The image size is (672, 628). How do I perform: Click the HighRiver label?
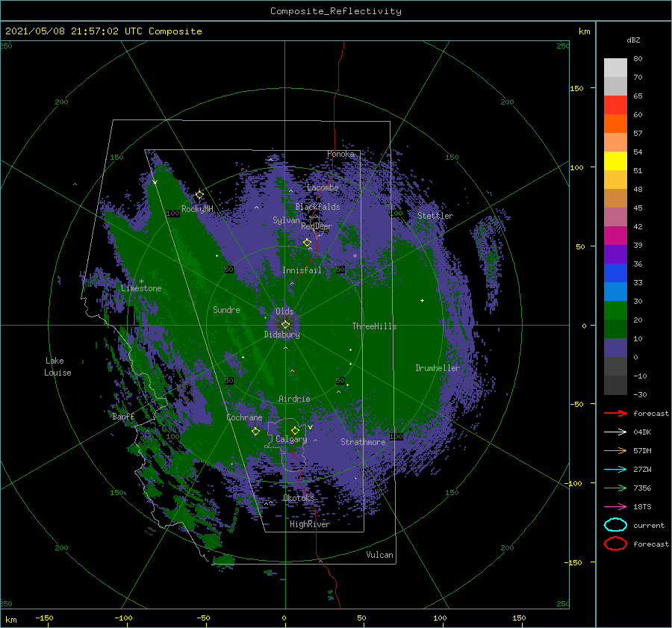pyautogui.click(x=310, y=524)
